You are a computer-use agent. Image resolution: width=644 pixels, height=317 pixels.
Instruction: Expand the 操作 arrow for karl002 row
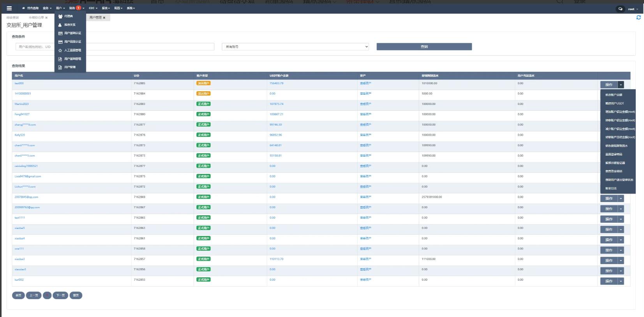(x=621, y=281)
